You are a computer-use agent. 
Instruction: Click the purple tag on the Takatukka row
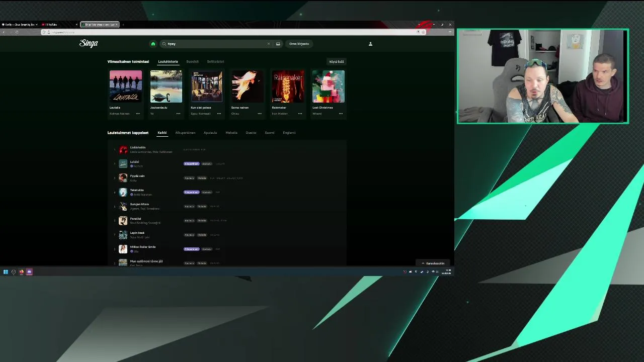coord(192,192)
